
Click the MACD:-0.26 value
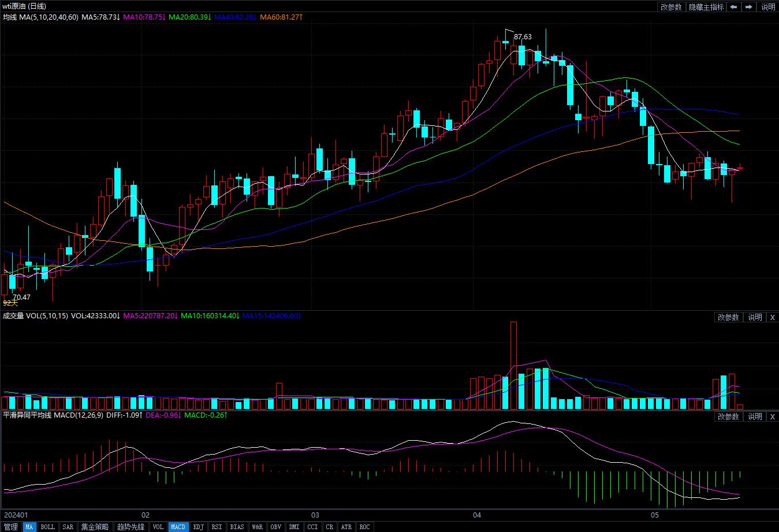[206, 415]
